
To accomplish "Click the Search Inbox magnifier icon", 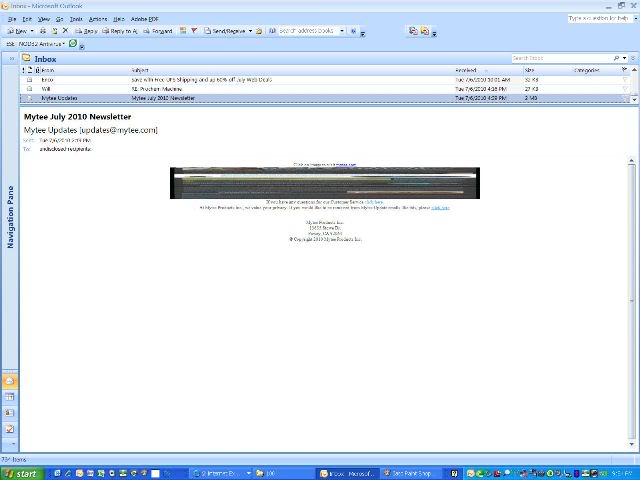I will tap(616, 58).
